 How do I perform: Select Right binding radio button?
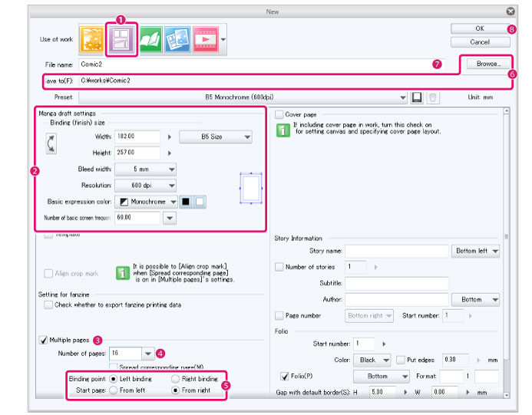(175, 379)
